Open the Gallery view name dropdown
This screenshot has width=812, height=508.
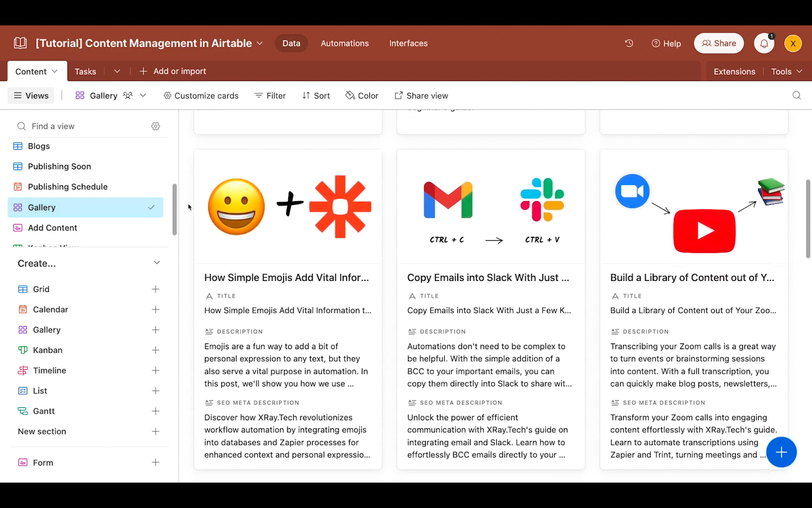(x=143, y=96)
